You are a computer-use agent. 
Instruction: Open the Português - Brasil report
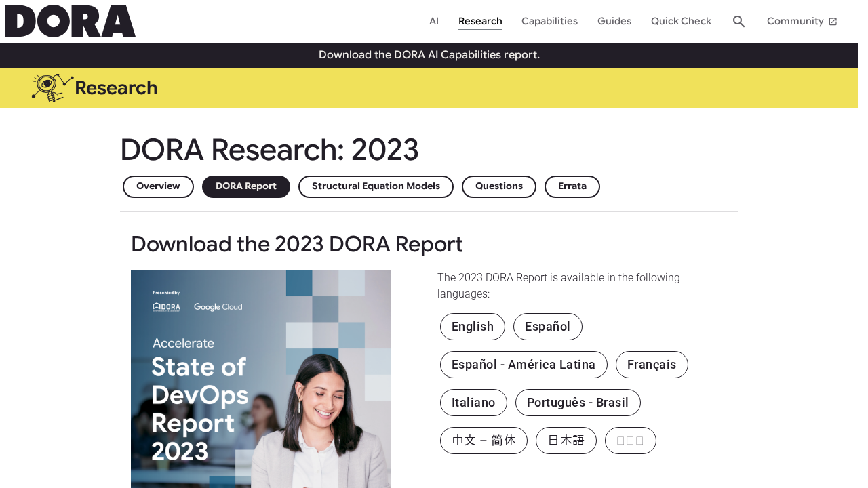tap(578, 401)
